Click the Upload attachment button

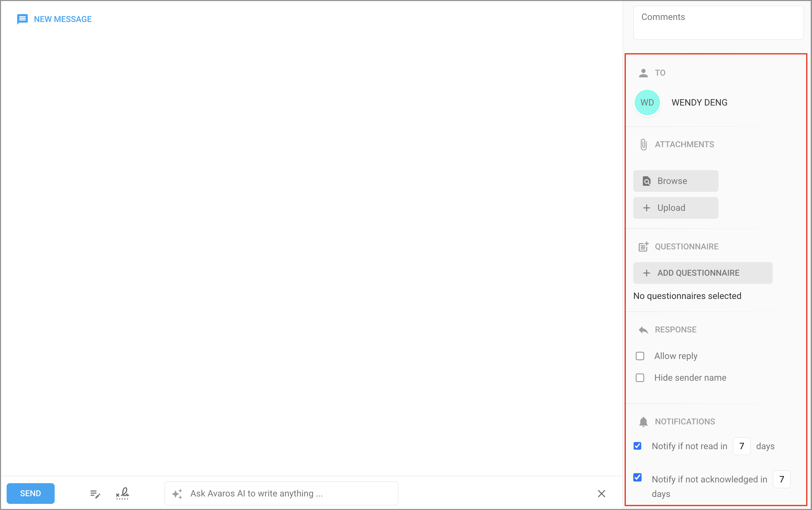[676, 208]
